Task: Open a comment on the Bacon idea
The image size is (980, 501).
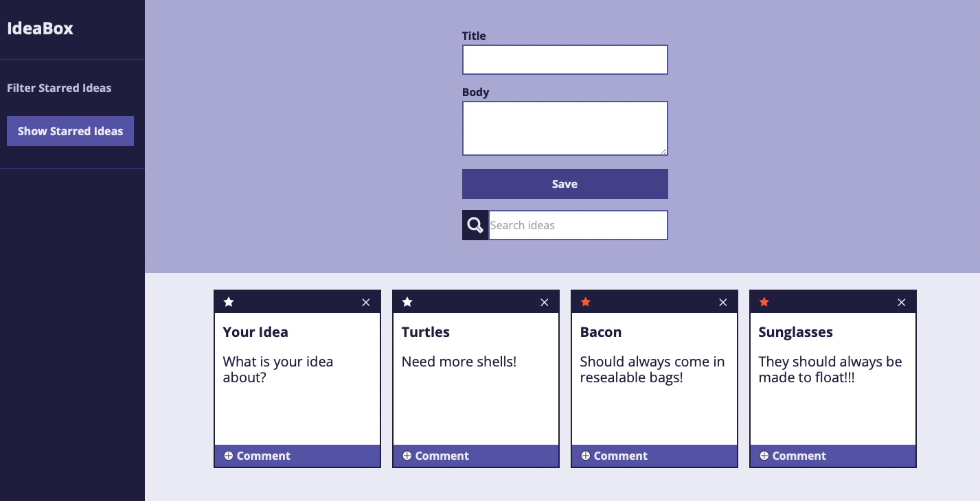Action: pos(613,455)
